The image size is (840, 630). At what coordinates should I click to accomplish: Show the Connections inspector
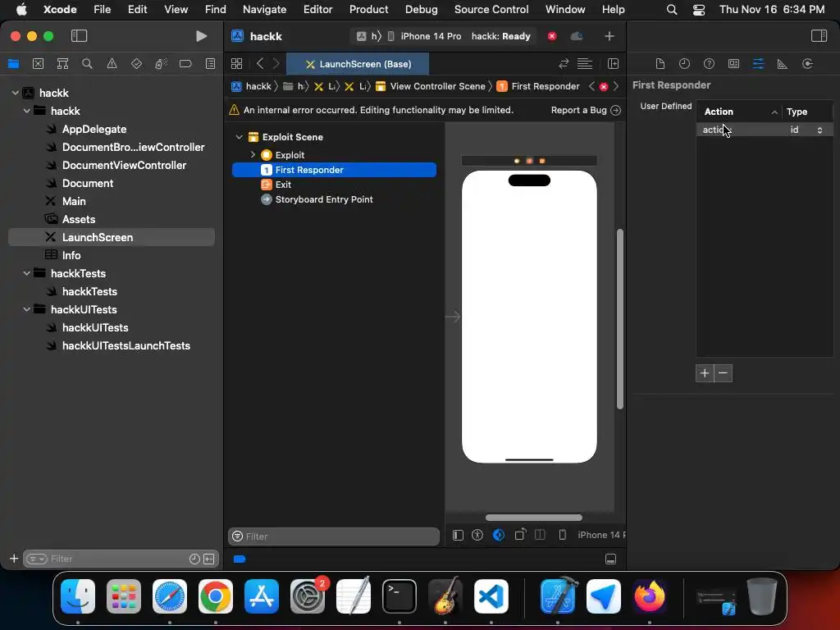click(807, 64)
